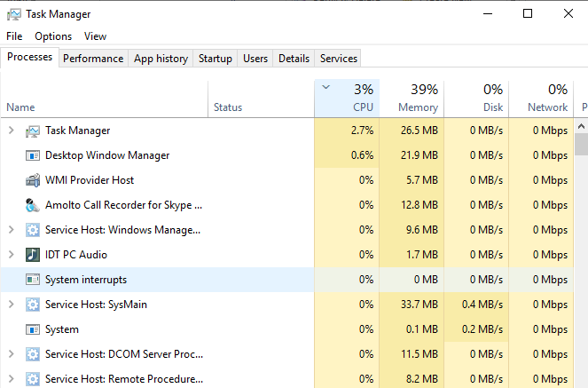Screen dimensions: 588x388
Task: Click the Desktop Window Manager icon
Action: click(x=33, y=155)
